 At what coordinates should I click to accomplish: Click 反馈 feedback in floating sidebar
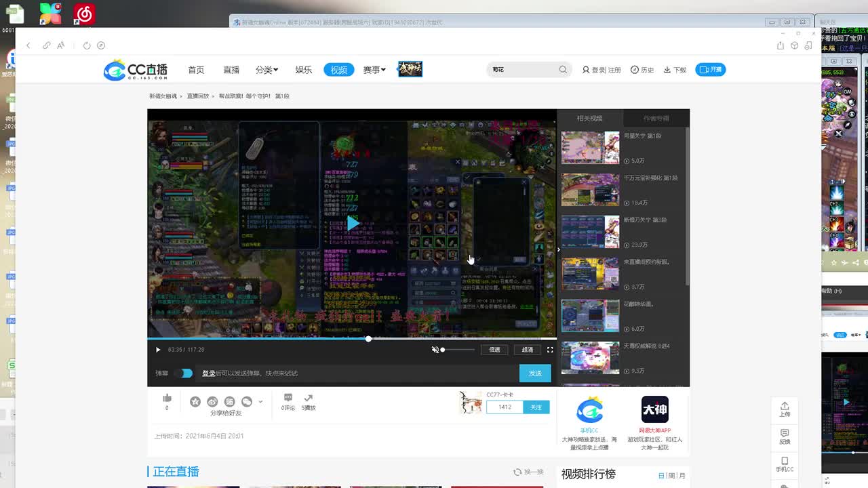click(x=785, y=436)
